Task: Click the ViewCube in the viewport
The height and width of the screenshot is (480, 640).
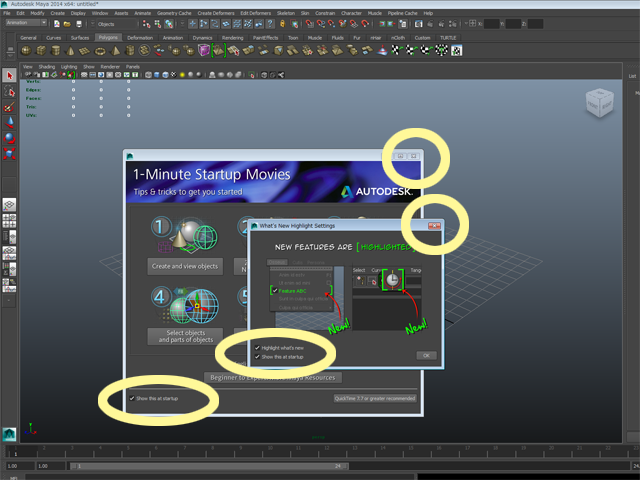Action: click(x=600, y=103)
